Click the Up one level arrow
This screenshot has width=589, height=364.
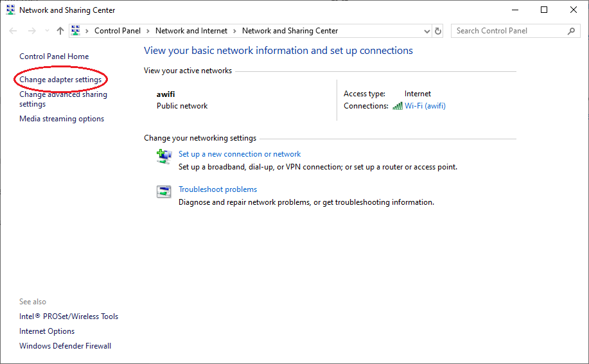coord(60,31)
